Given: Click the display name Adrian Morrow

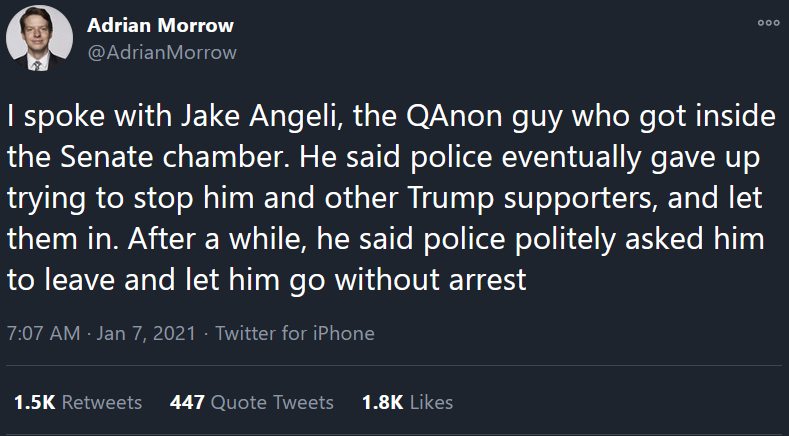Looking at the screenshot, I should pos(160,26).
